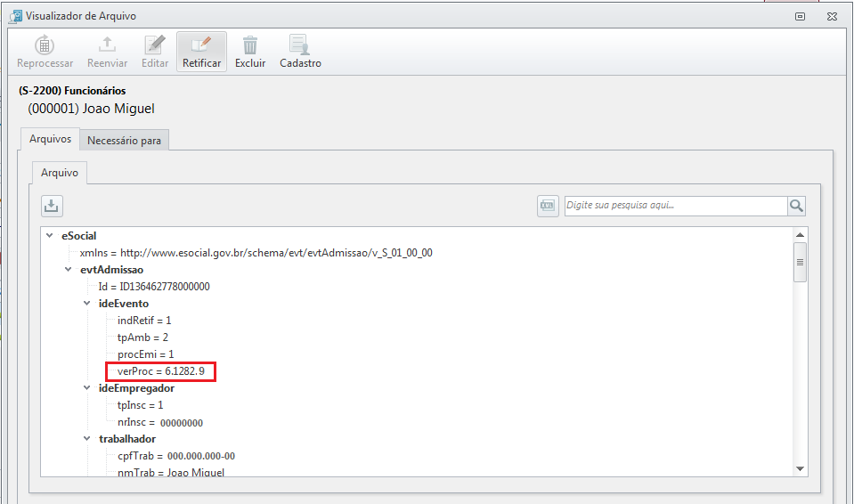Viewport: 854px width, 504px height.
Task: Click the Reprocessar toolbar icon
Action: (x=45, y=45)
